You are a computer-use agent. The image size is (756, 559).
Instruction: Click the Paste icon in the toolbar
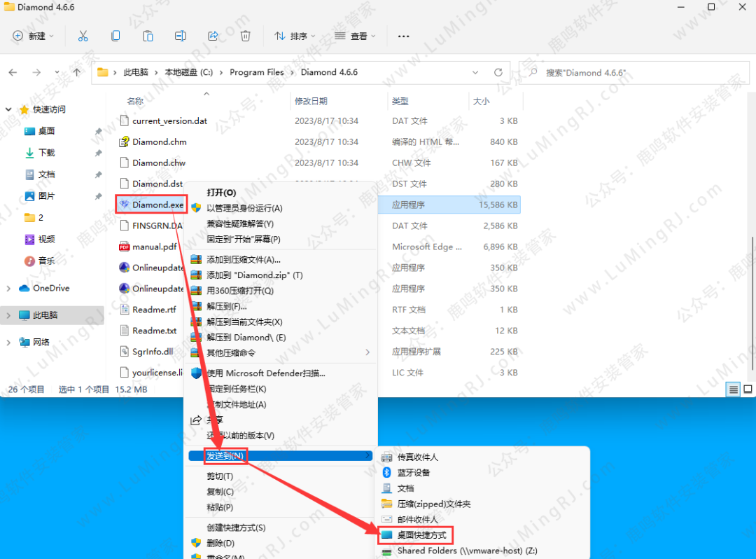click(146, 35)
